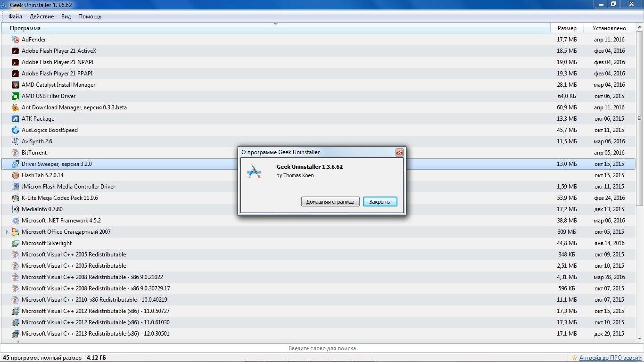Screen dimensions: 644x362
Task: Select Visual C++ 2005 Redistributable 348 КБ row
Action: 318,255
